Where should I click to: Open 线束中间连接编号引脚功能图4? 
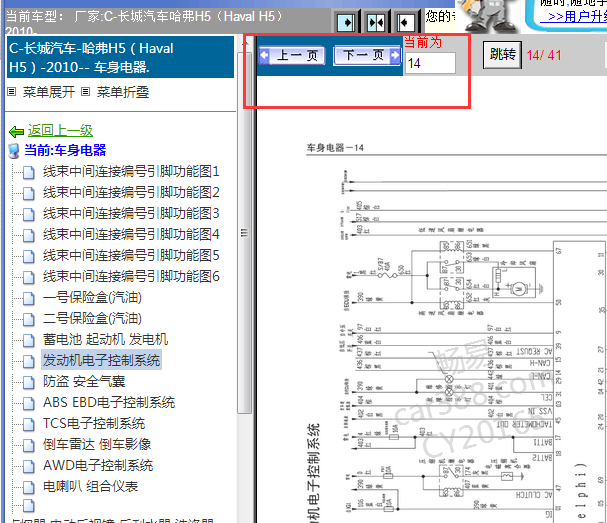click(131, 234)
